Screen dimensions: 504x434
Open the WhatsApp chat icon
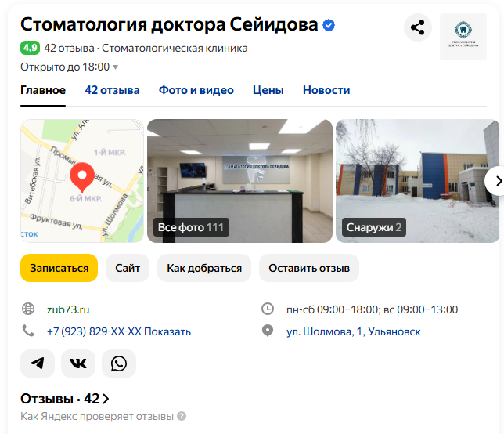[119, 363]
